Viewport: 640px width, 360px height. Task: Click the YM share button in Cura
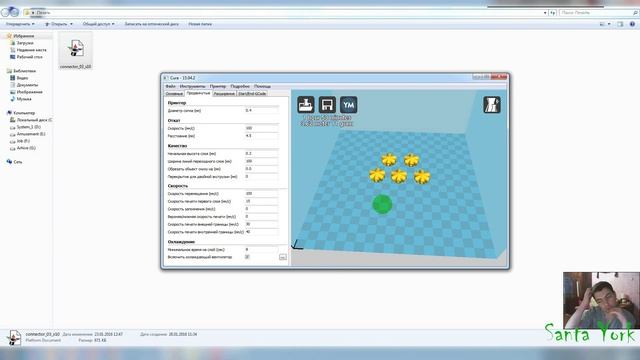[x=349, y=105]
